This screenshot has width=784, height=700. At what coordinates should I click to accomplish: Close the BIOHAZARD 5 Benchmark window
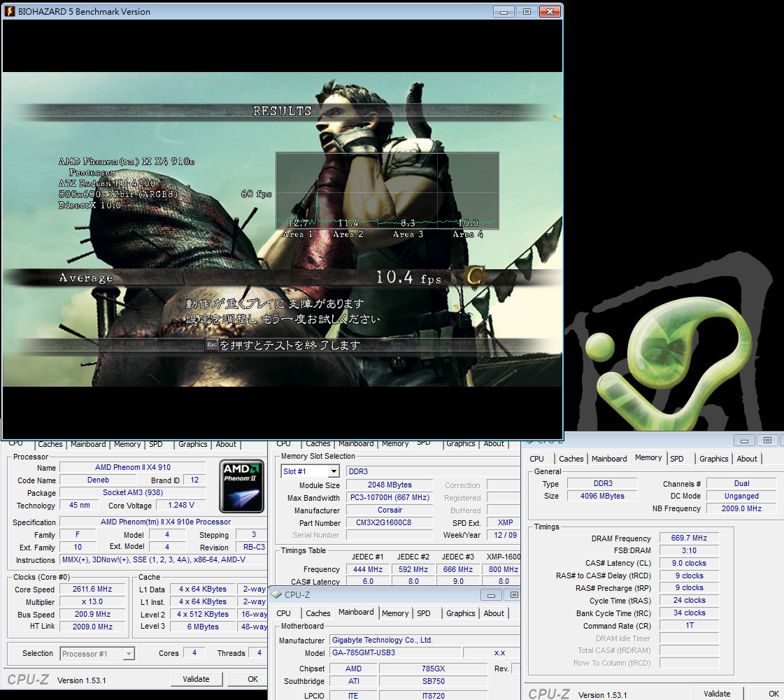pyautogui.click(x=550, y=11)
